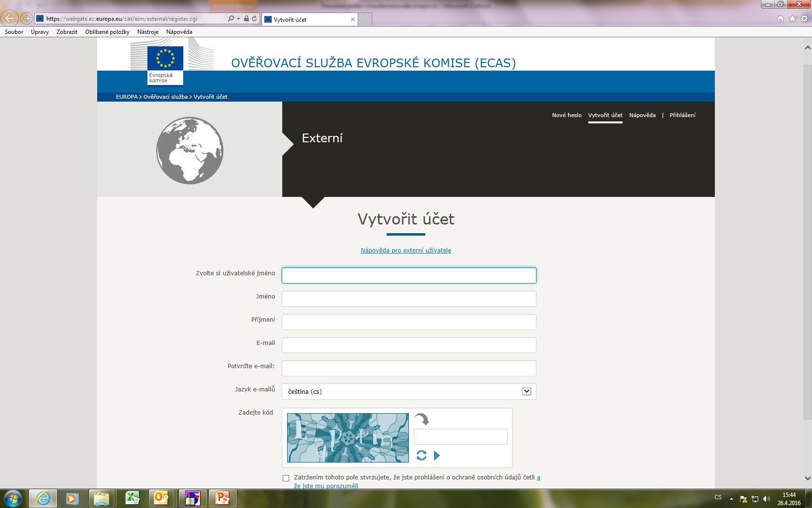Select Vytvořit účet in top navigation

tap(605, 115)
